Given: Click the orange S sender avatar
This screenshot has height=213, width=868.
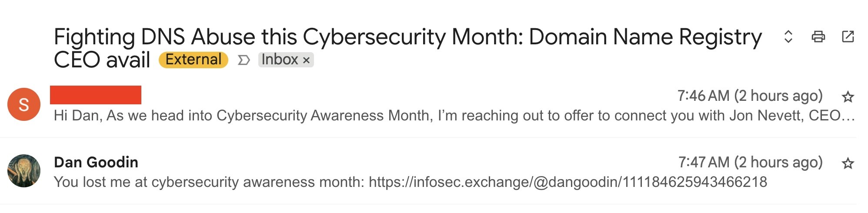Looking at the screenshot, I should click(24, 104).
